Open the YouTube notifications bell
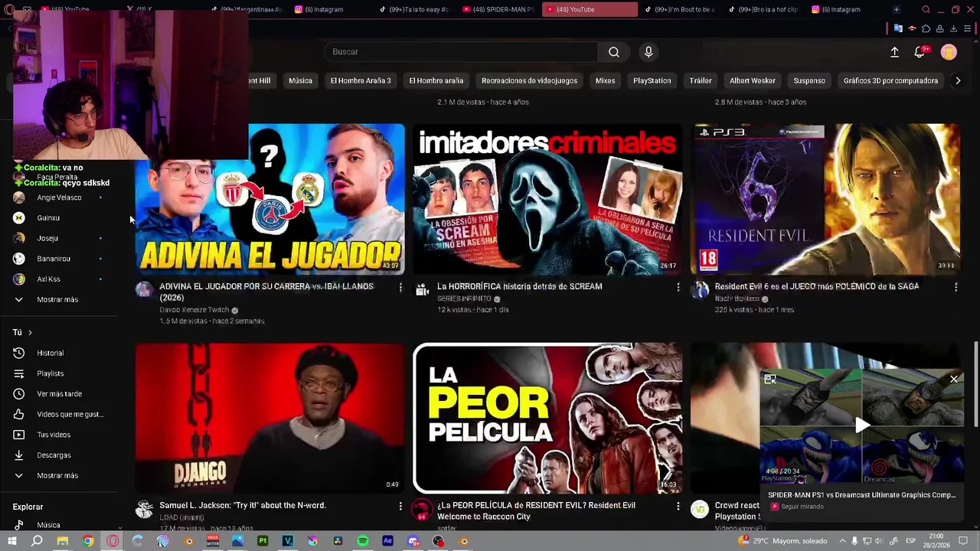980x551 pixels. [920, 52]
